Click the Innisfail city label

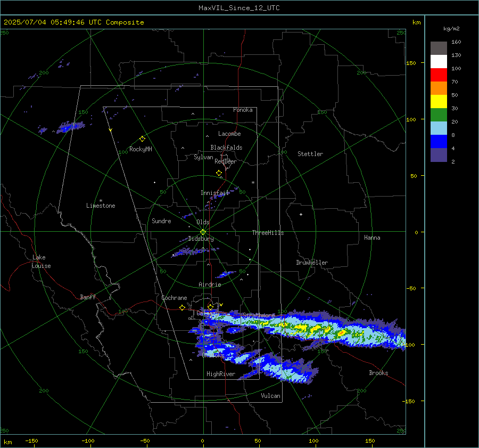pos(215,193)
